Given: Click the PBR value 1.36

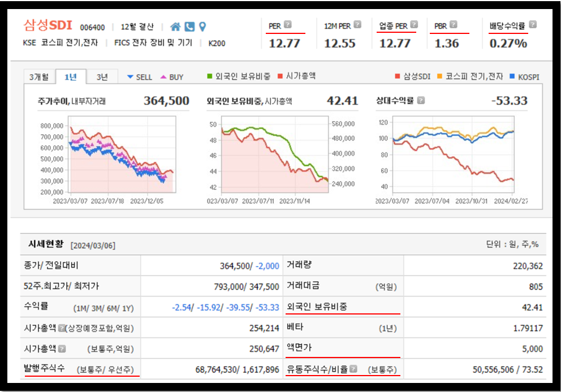Looking at the screenshot, I should coord(447,44).
